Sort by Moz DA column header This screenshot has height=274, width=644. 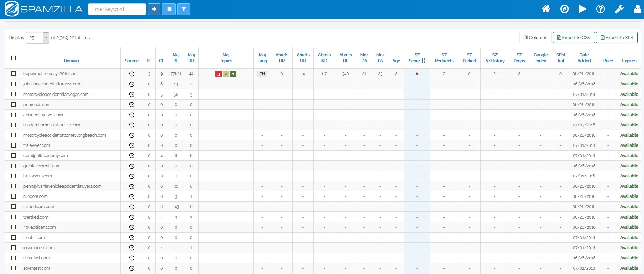(x=364, y=58)
